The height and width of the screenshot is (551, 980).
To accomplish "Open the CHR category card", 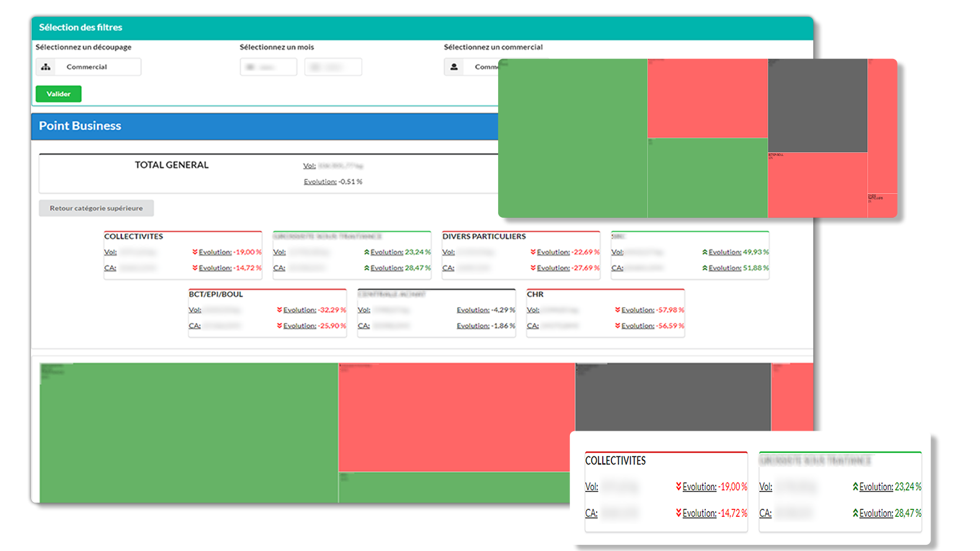I will [x=605, y=313].
